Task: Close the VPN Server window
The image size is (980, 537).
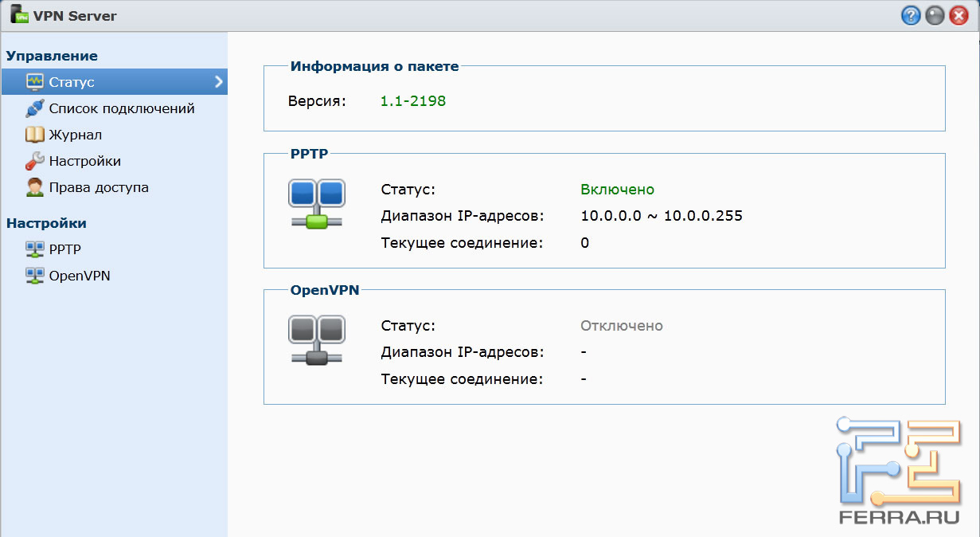Action: pos(959,15)
